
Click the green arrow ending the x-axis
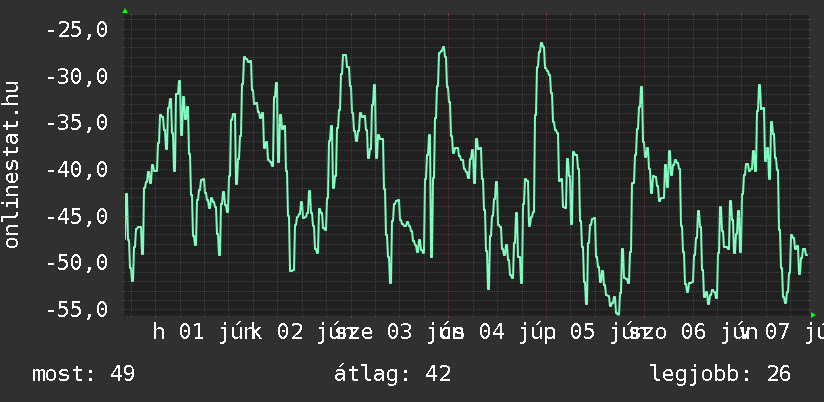click(813, 315)
